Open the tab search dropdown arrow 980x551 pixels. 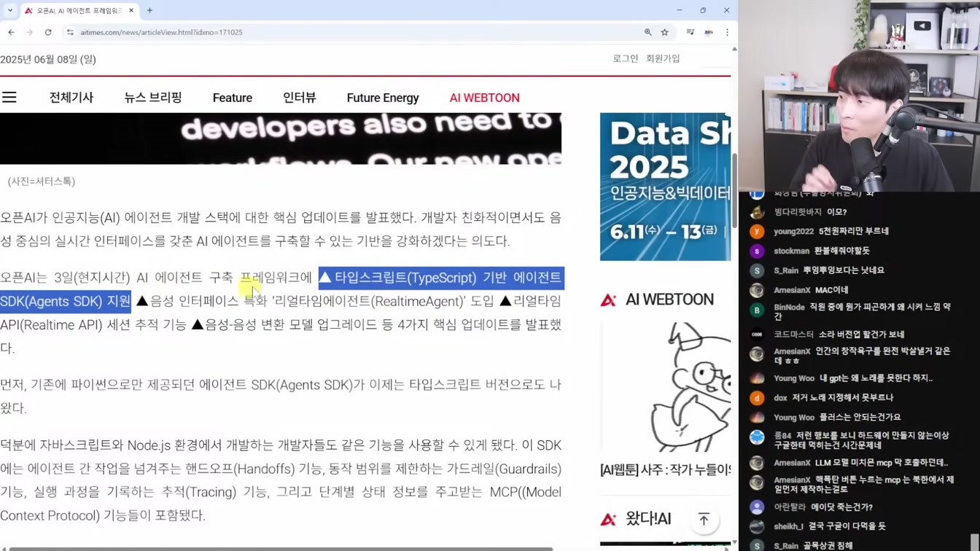(9, 10)
